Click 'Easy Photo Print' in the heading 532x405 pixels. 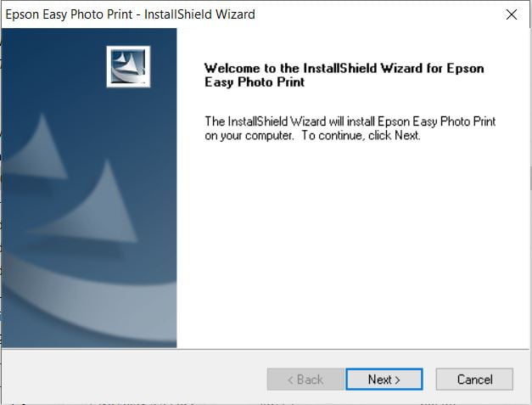click(255, 82)
